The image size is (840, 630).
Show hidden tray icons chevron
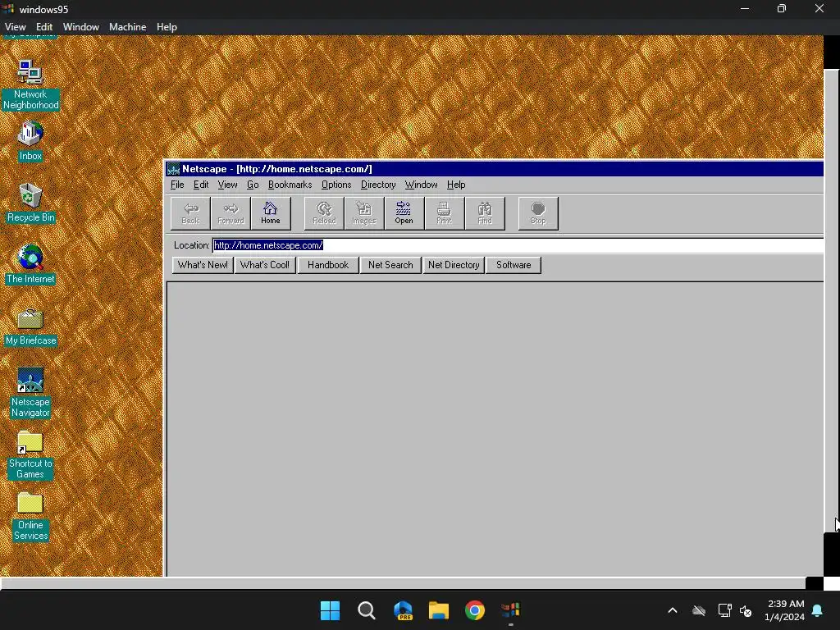click(x=673, y=610)
